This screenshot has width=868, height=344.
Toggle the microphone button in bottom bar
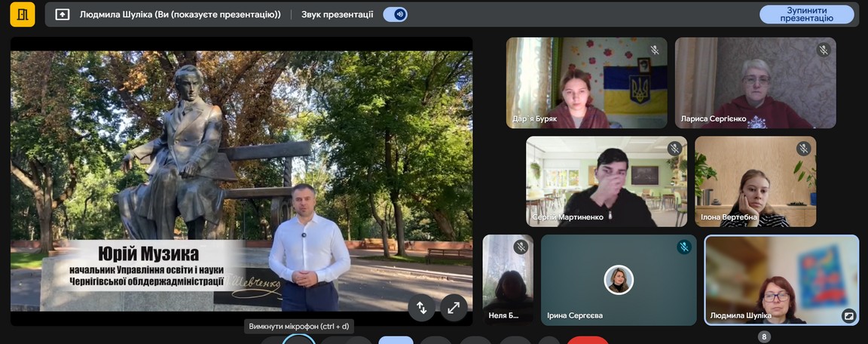point(298,341)
